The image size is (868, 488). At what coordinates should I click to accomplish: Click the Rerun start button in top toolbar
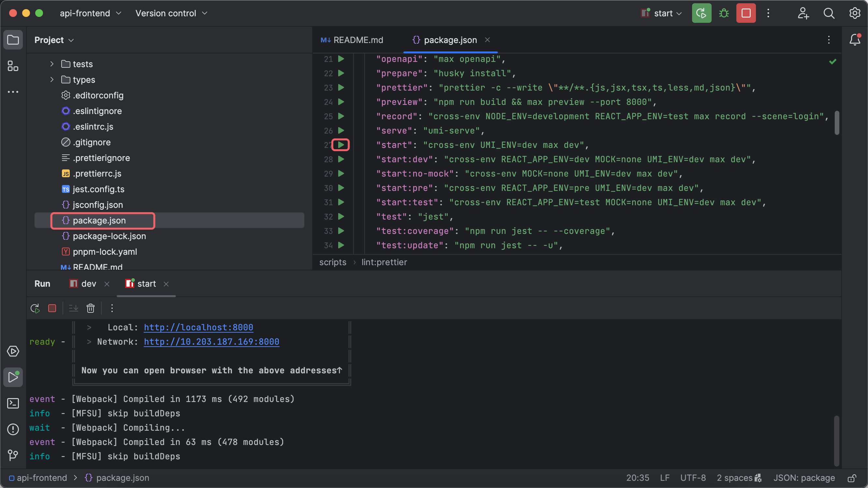(x=701, y=13)
